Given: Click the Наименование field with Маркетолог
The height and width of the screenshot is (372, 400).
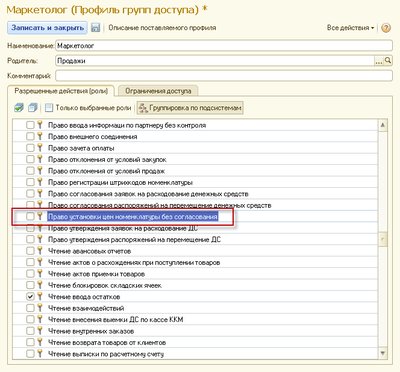Looking at the screenshot, I should coord(224,45).
